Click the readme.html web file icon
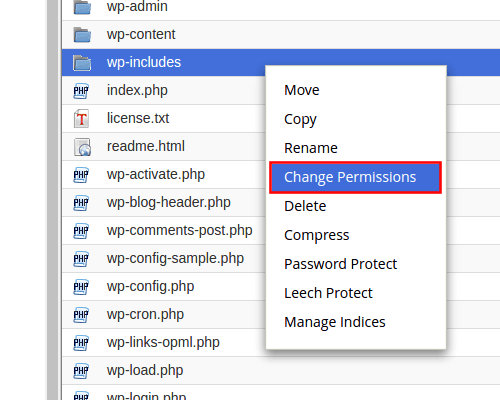This screenshot has height=400, width=500. click(x=82, y=147)
